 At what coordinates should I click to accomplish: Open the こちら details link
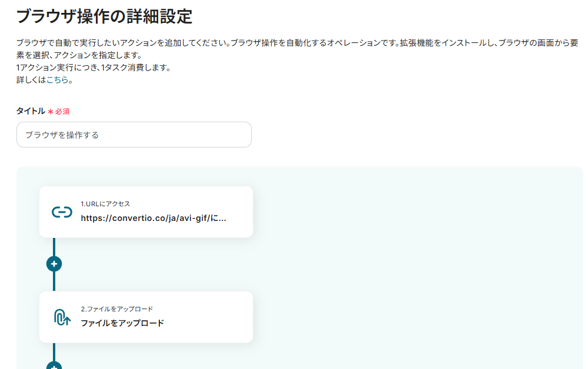(58, 80)
